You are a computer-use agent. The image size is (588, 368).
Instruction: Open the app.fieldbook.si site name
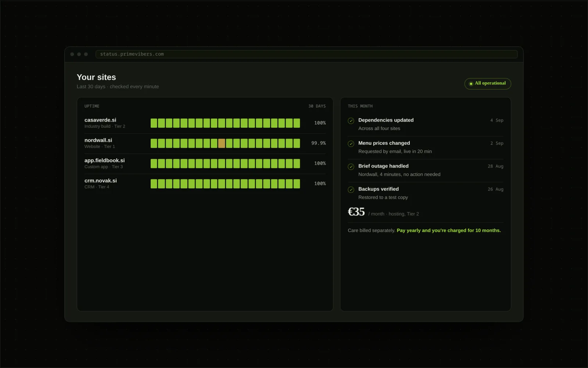(x=104, y=160)
